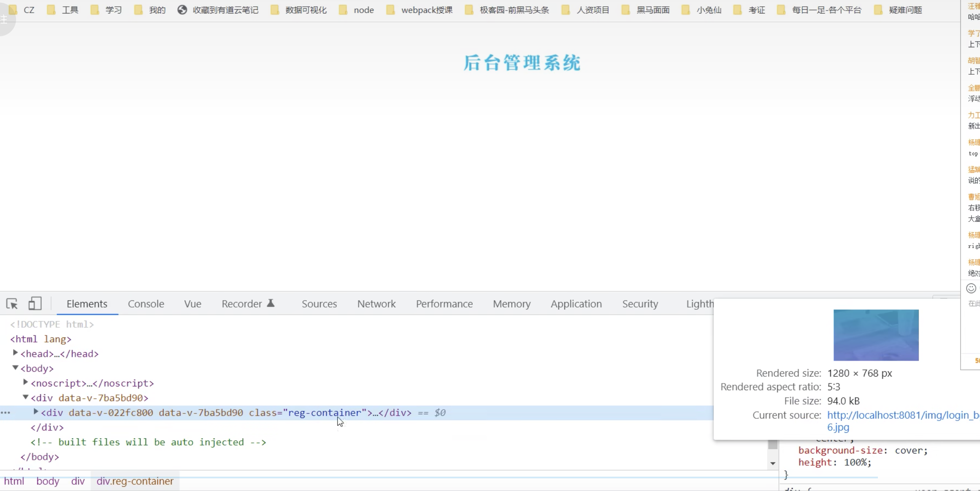Open the Lighthouse tab
Viewport: 980px width, 491px height.
[700, 304]
